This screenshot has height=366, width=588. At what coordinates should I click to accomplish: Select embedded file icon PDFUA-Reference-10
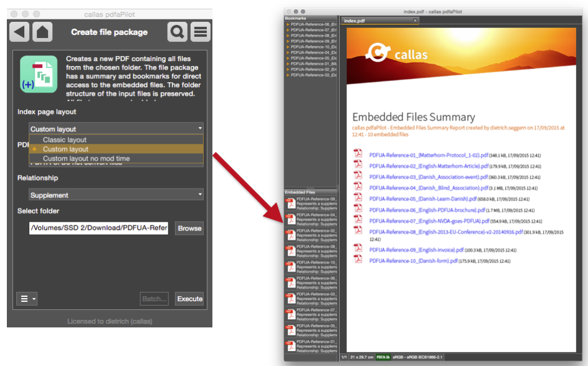point(291,267)
